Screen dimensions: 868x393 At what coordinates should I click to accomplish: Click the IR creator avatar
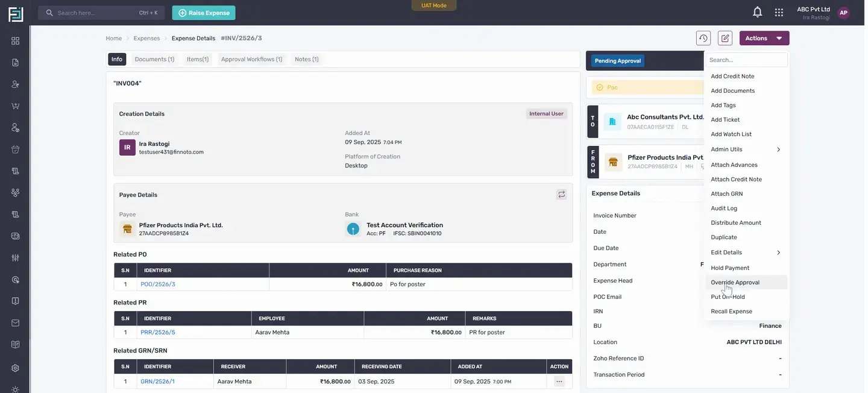pyautogui.click(x=127, y=148)
